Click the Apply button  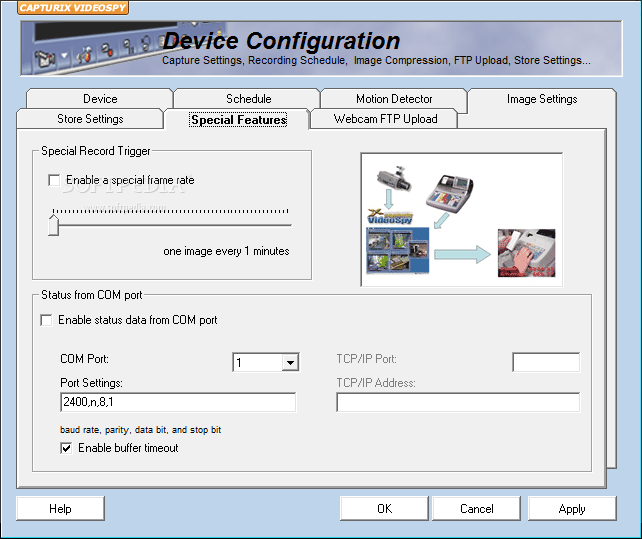point(572,509)
